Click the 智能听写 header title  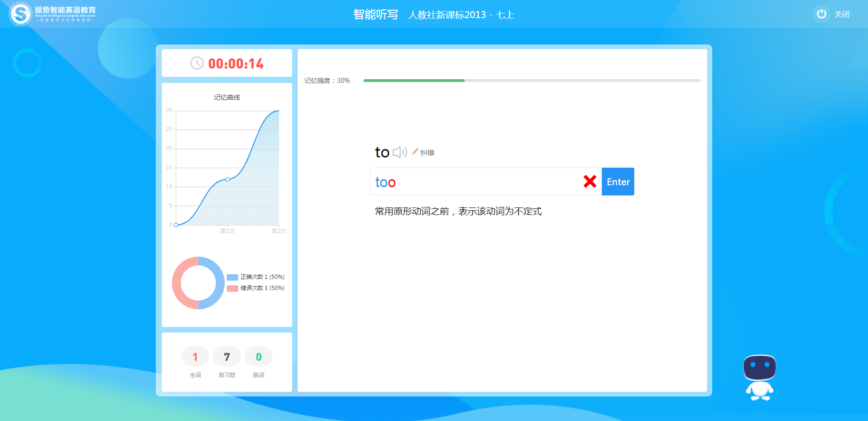[x=376, y=14]
